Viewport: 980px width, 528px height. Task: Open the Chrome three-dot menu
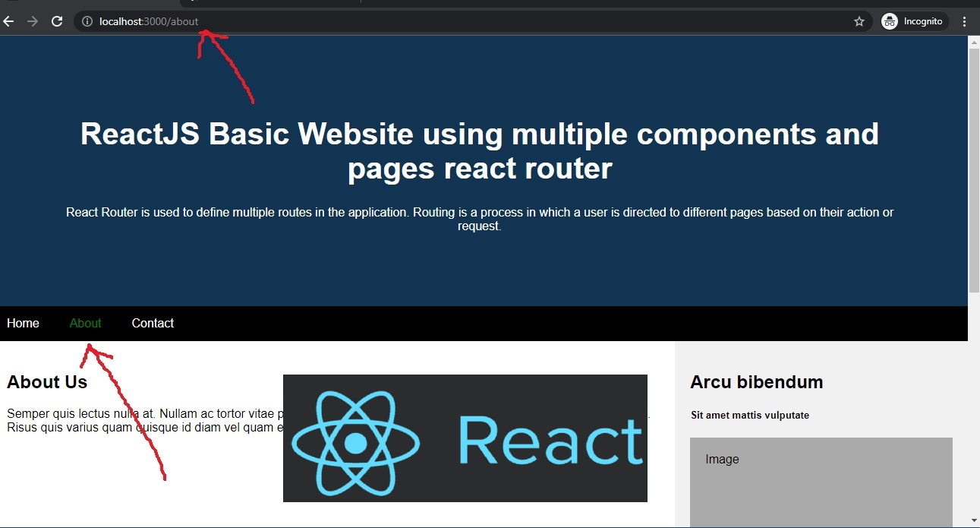tap(965, 21)
